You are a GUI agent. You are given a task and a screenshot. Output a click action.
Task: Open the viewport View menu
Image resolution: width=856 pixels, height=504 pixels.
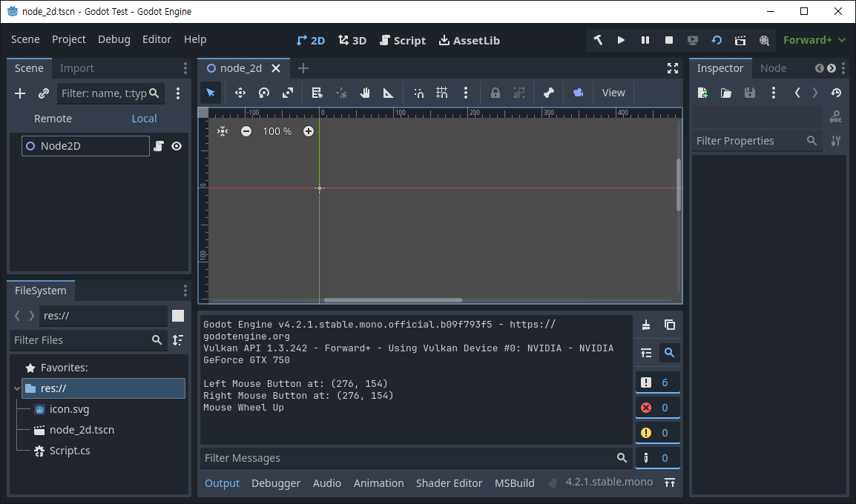pos(613,93)
